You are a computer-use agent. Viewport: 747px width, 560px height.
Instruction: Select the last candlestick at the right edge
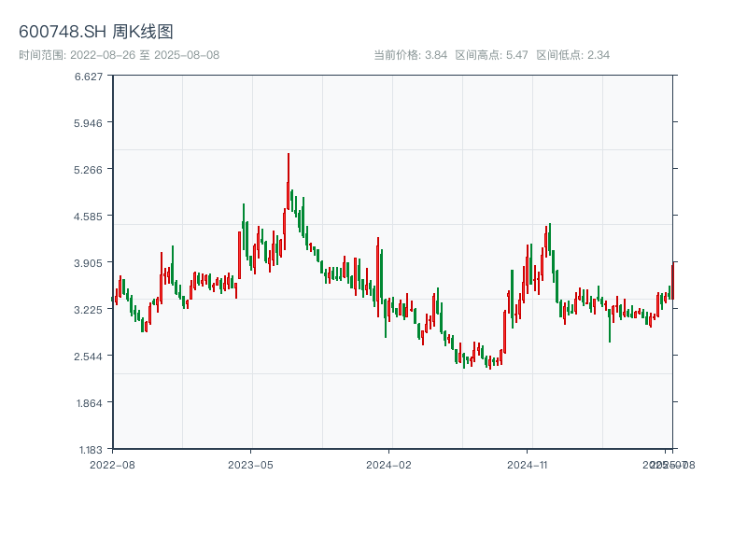click(671, 282)
